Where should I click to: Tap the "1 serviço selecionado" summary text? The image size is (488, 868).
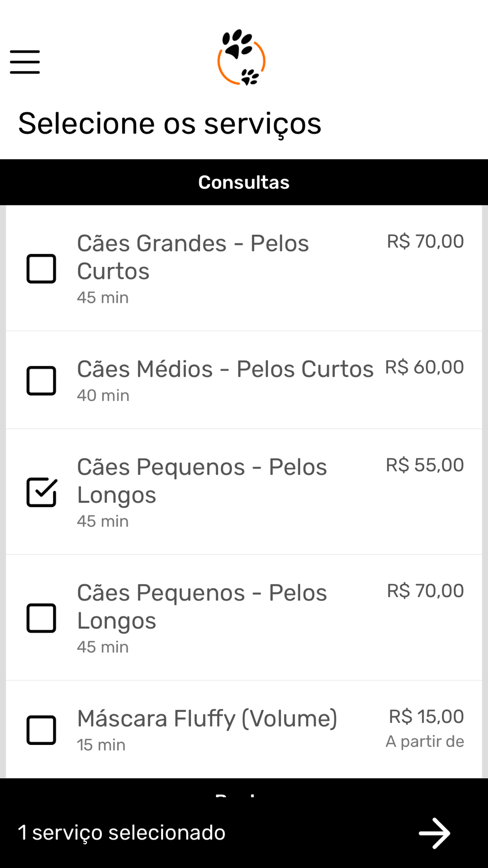122,833
